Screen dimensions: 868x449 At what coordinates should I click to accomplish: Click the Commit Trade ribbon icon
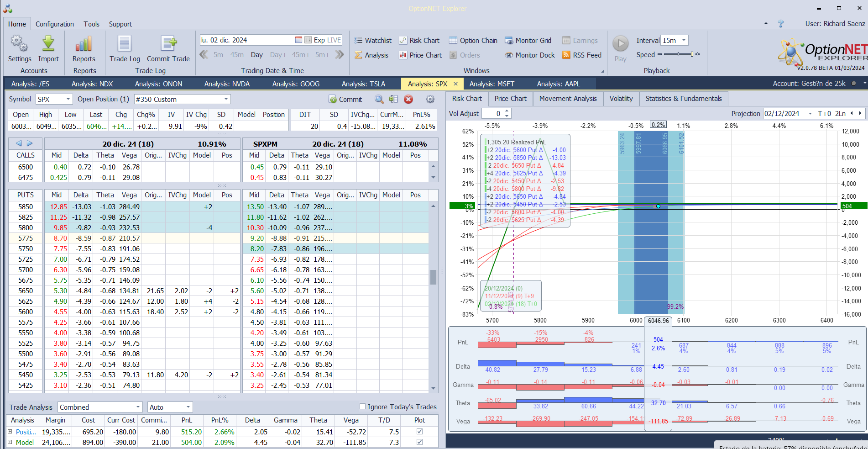(168, 44)
